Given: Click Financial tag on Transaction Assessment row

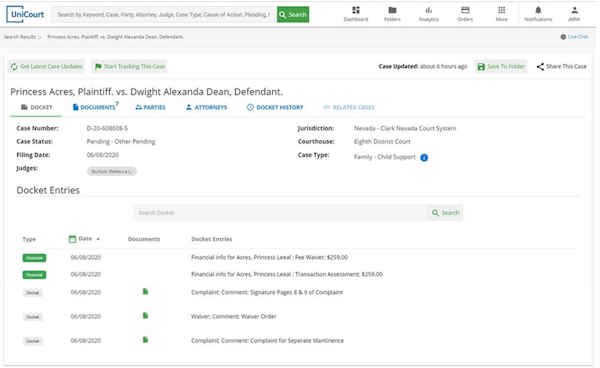Looking at the screenshot, I should 34,275.
